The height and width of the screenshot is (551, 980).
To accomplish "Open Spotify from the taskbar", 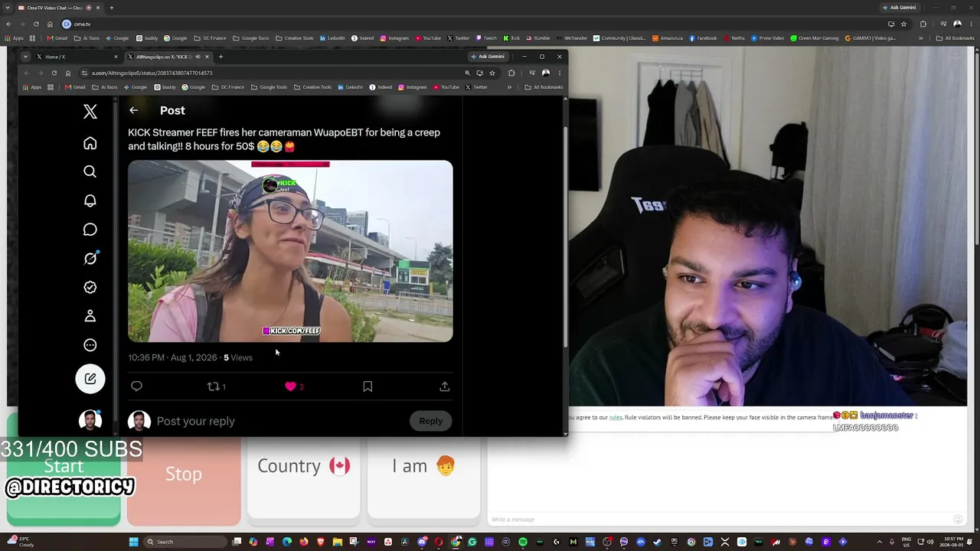I will click(x=523, y=542).
